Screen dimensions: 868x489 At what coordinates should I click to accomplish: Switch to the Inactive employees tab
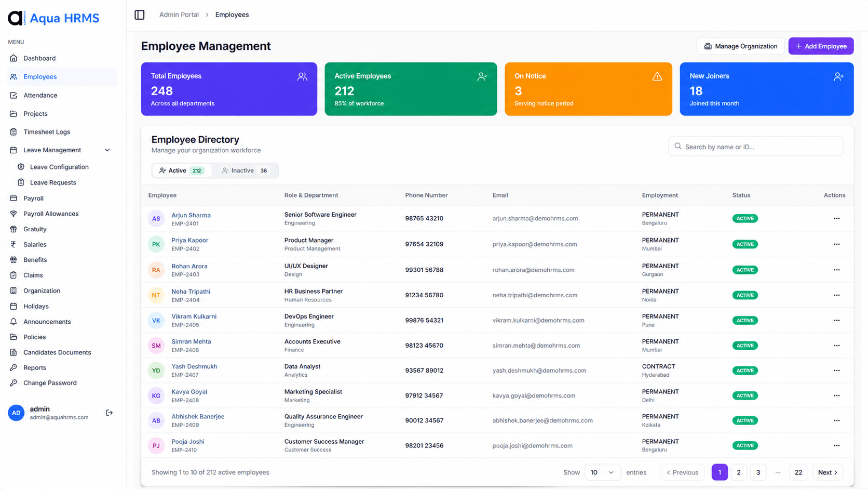(x=245, y=170)
